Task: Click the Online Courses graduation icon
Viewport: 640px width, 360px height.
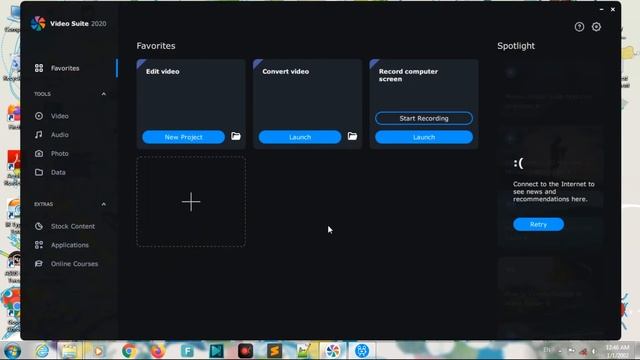Action: click(39, 264)
